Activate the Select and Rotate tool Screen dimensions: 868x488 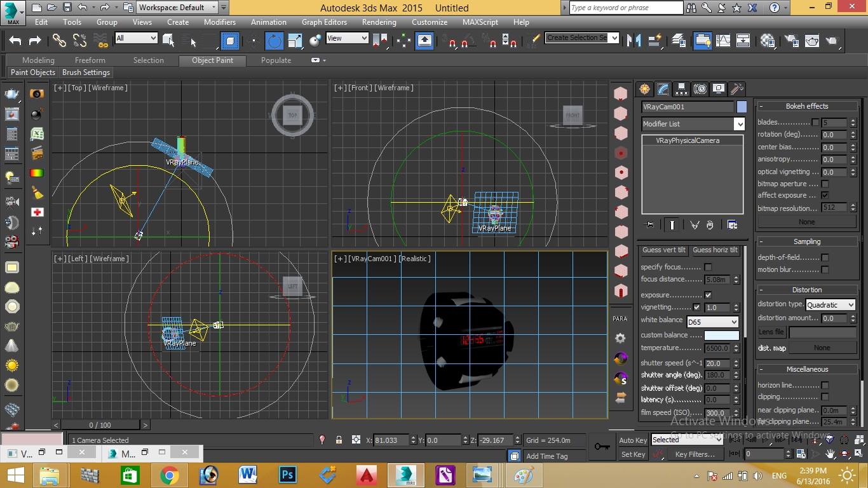(275, 41)
